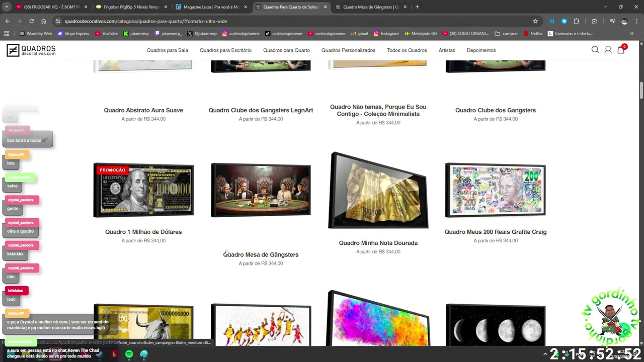Screen dimensions: 644x362
Task: Open the Quadros Personalizados menu
Action: coord(348,50)
